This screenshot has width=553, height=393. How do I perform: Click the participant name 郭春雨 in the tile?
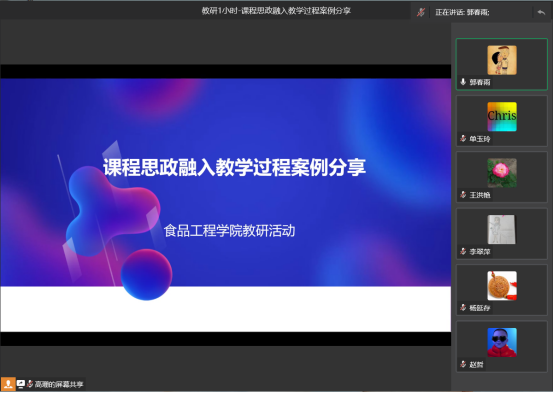tap(480, 82)
